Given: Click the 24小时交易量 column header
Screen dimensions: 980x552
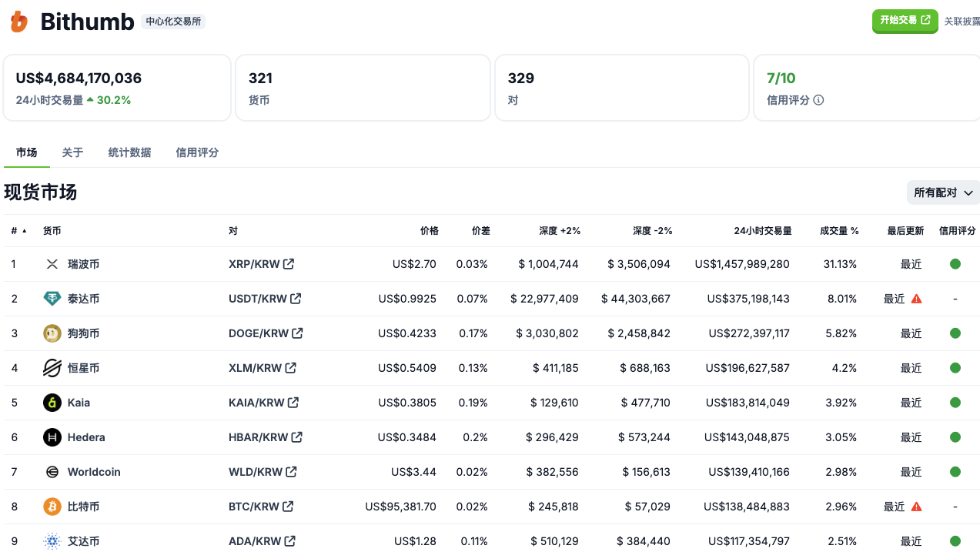Looking at the screenshot, I should (762, 230).
